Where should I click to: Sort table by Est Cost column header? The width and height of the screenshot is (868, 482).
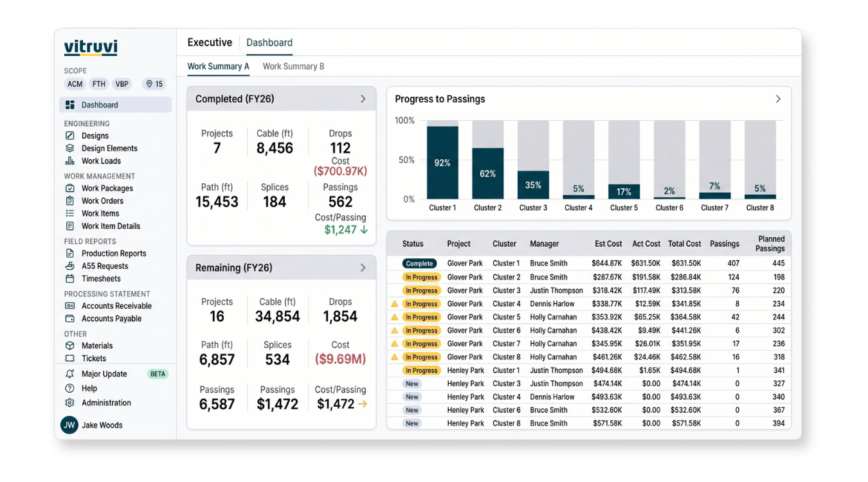pyautogui.click(x=608, y=244)
